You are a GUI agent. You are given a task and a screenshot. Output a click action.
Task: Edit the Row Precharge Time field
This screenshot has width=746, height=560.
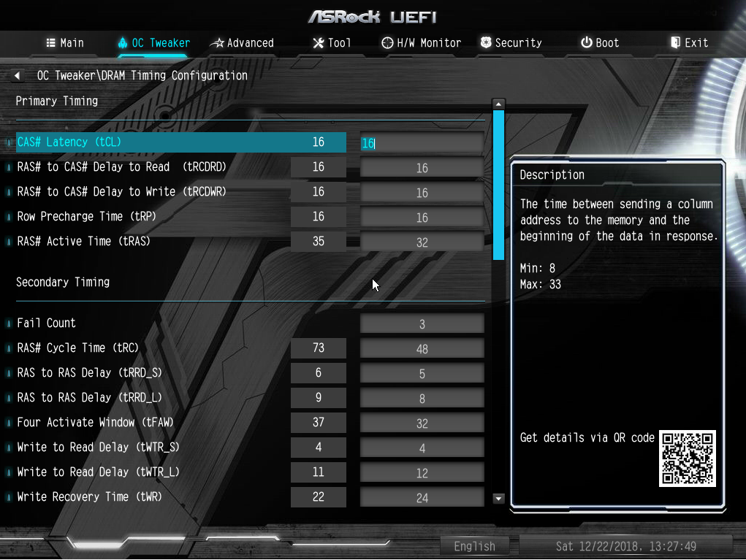(422, 218)
